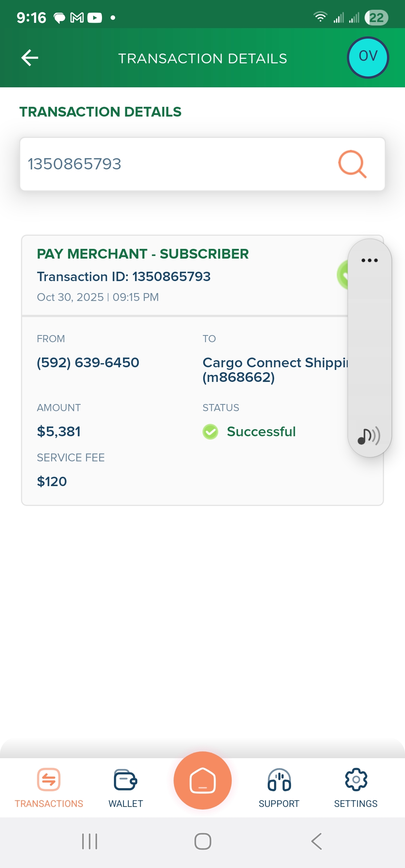
Task: Click the transaction ID search field
Action: coord(176,164)
